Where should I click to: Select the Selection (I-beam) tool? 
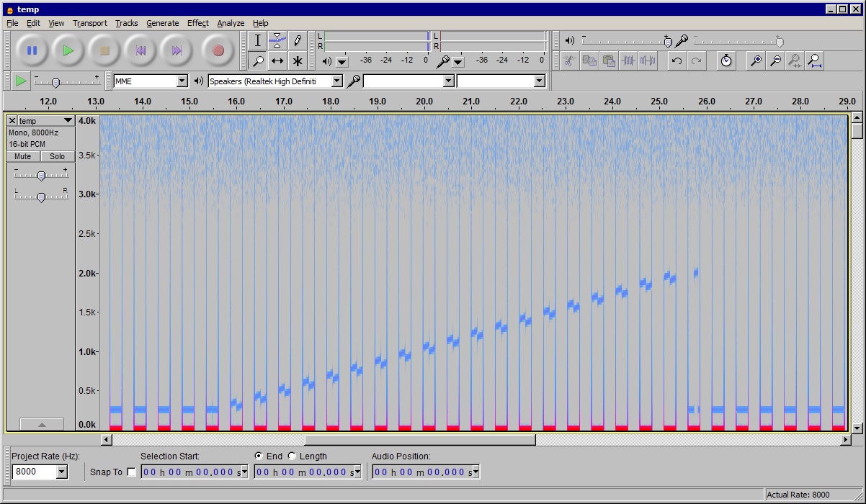257,41
